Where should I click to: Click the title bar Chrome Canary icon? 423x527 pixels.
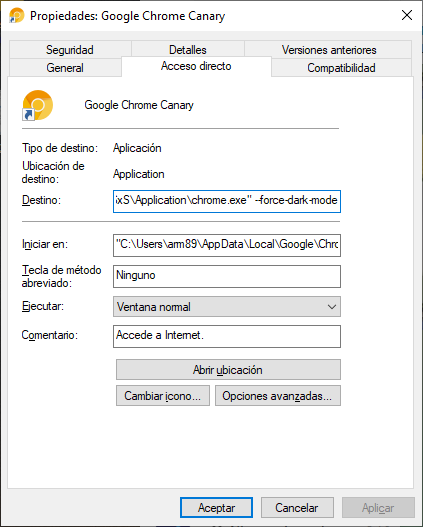pos(16,15)
